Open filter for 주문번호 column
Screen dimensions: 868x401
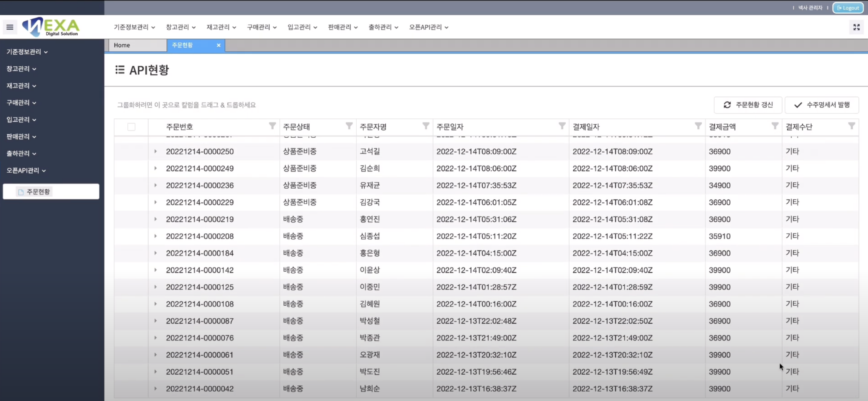[272, 126]
